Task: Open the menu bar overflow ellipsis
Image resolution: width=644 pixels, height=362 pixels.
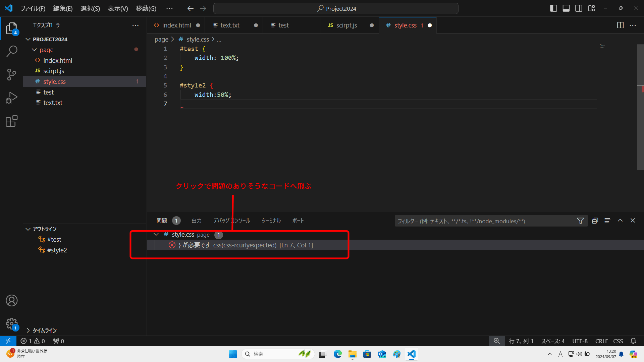Action: tap(169, 8)
